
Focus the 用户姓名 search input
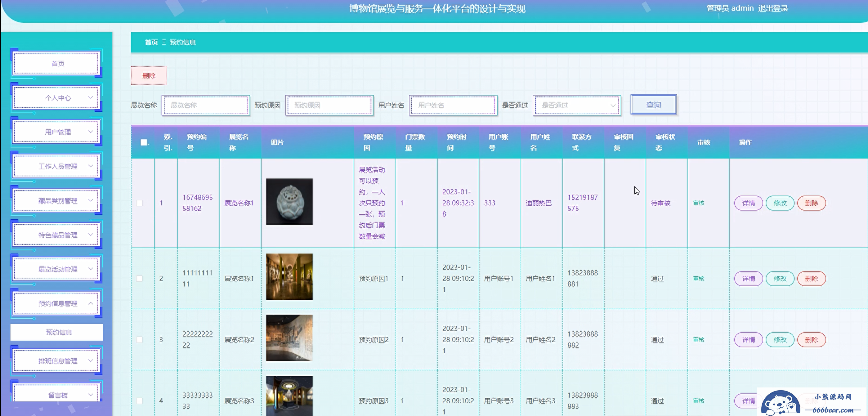tap(453, 105)
